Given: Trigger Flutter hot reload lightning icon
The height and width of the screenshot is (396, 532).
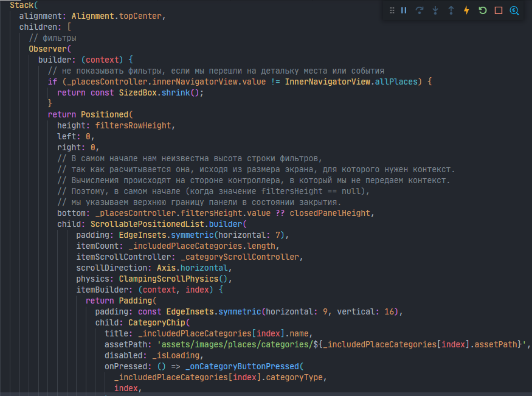Looking at the screenshot, I should tap(466, 10).
